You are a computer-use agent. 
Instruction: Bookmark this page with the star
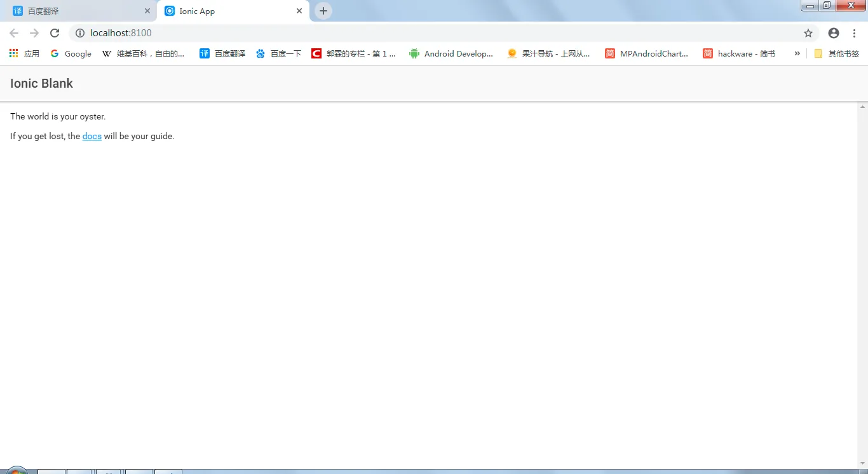(x=808, y=33)
